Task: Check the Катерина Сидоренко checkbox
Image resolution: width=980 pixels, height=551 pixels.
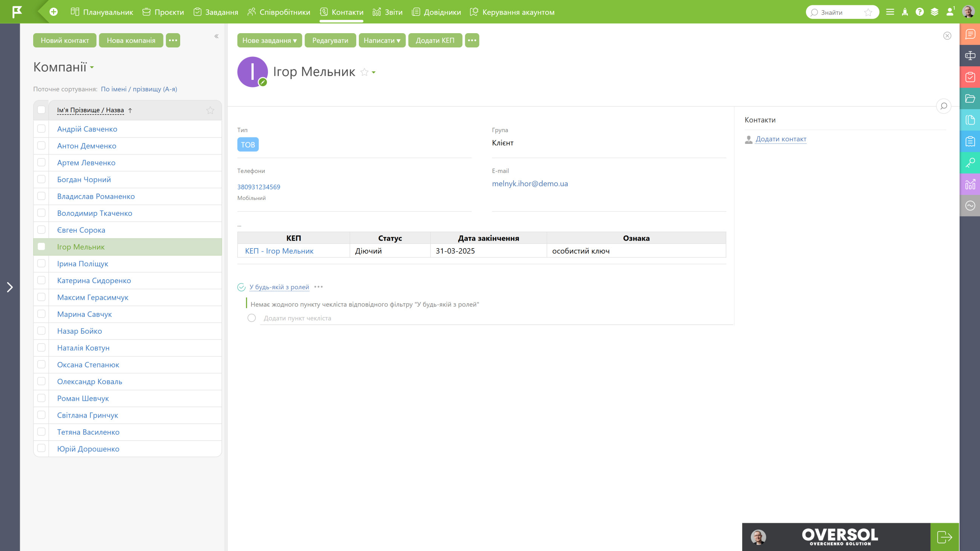Action: click(x=41, y=280)
